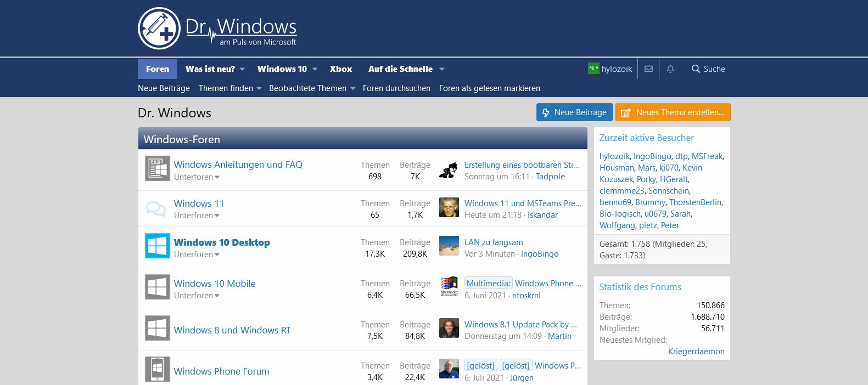This screenshot has height=385, width=868.
Task: Click the Multimedia: prefix tag
Action: (x=488, y=284)
